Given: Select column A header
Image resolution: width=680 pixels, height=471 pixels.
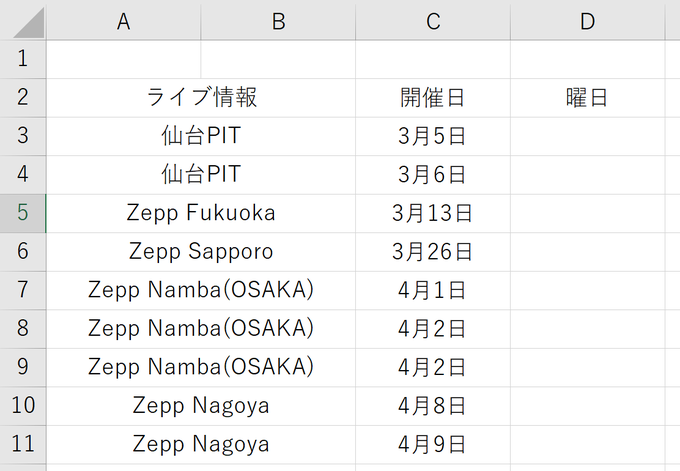Looking at the screenshot, I should tap(123, 21).
